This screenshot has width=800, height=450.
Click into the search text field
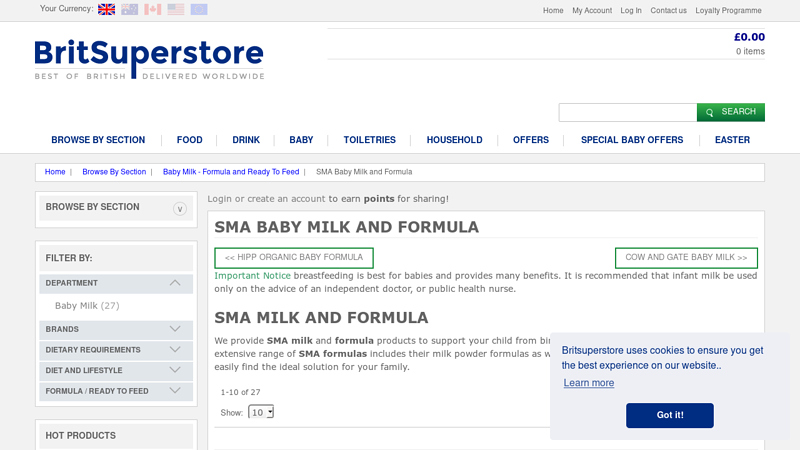(x=628, y=112)
